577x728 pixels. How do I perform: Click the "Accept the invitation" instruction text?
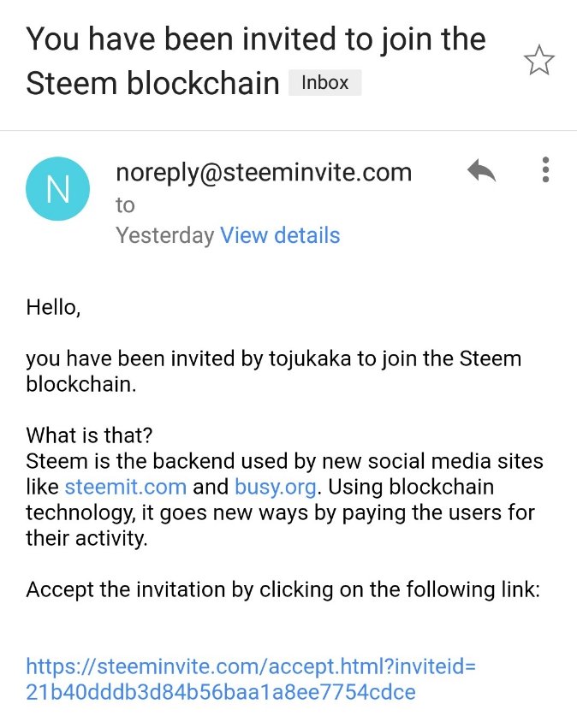tap(283, 589)
